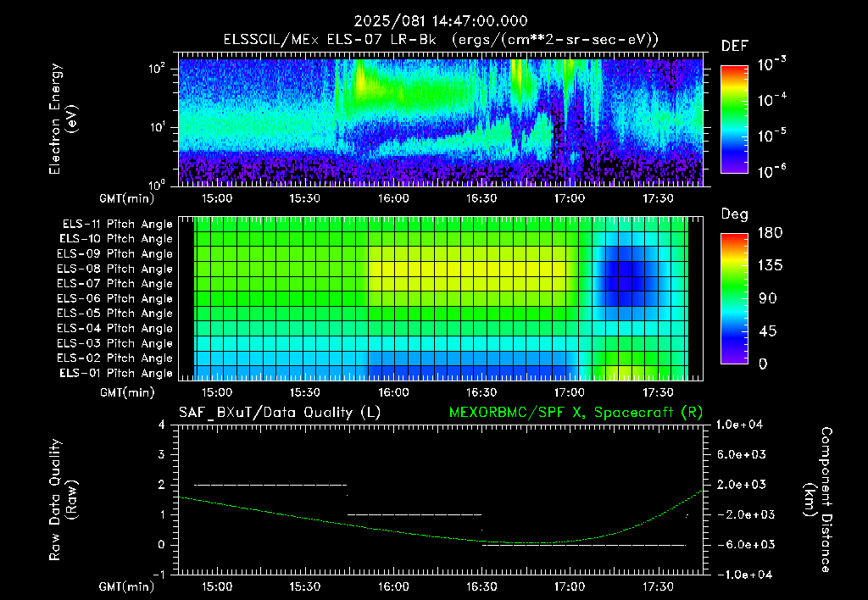Click the ELS-03 Pitch Angle row label
Screen dimensions: 868x600
click(115, 344)
